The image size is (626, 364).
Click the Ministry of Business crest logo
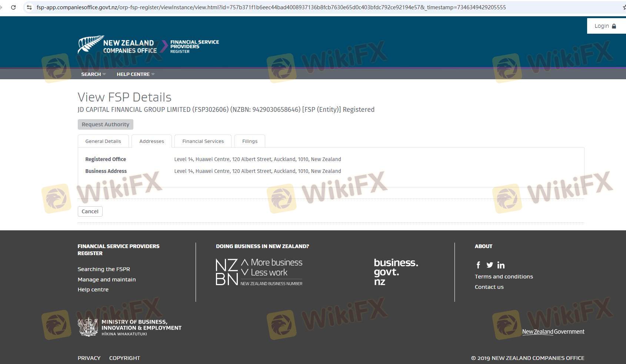pyautogui.click(x=88, y=327)
